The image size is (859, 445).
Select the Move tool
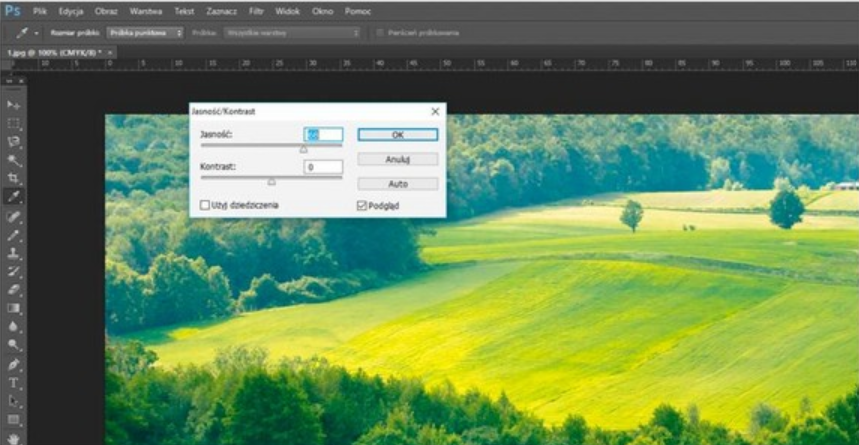14,105
